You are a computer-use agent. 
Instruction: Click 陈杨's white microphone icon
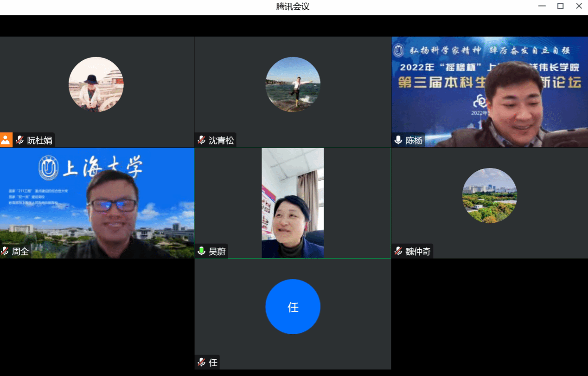coord(398,140)
